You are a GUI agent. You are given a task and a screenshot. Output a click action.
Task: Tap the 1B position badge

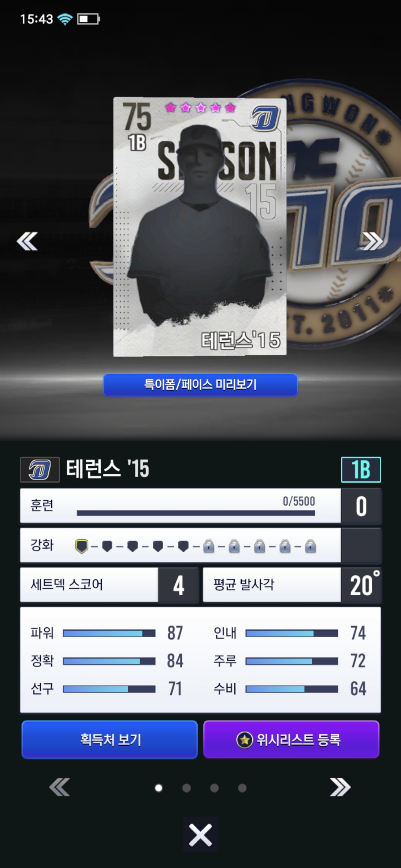[x=361, y=469]
